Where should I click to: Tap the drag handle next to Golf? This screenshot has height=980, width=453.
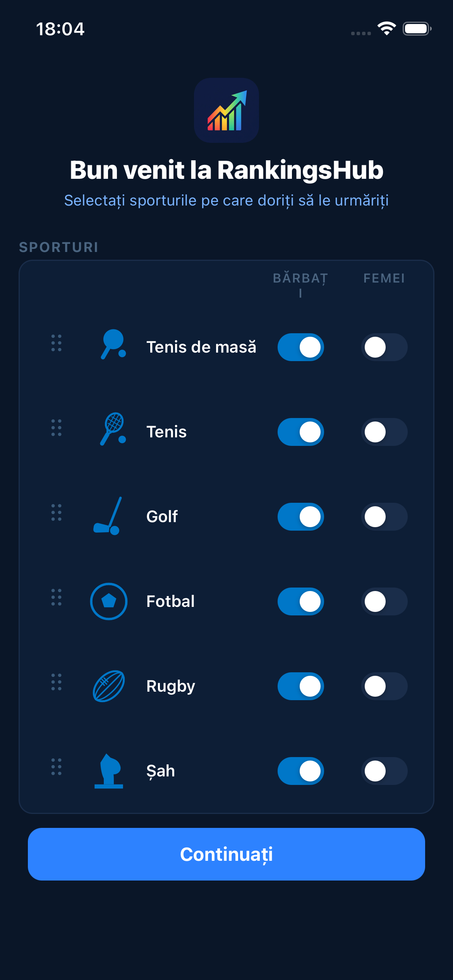pyautogui.click(x=57, y=513)
